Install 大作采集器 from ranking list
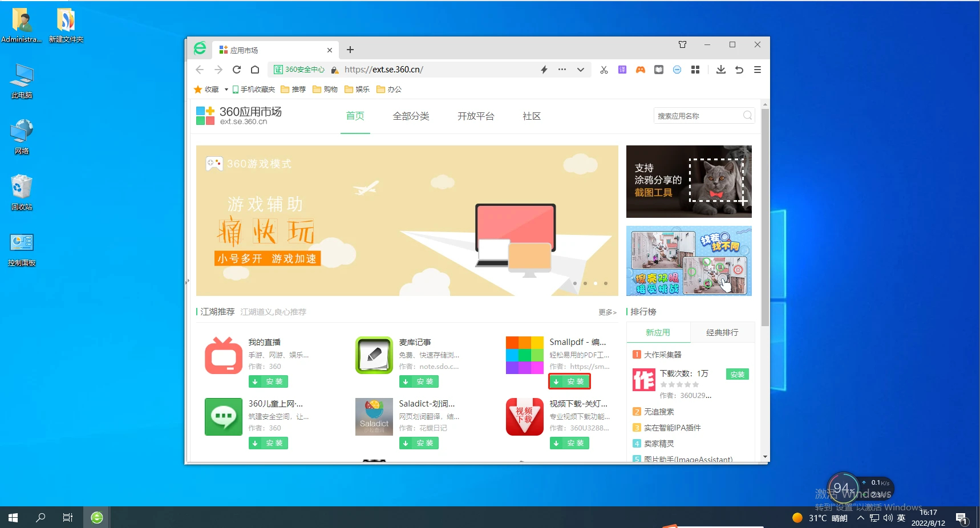This screenshot has width=980, height=528. [x=738, y=375]
